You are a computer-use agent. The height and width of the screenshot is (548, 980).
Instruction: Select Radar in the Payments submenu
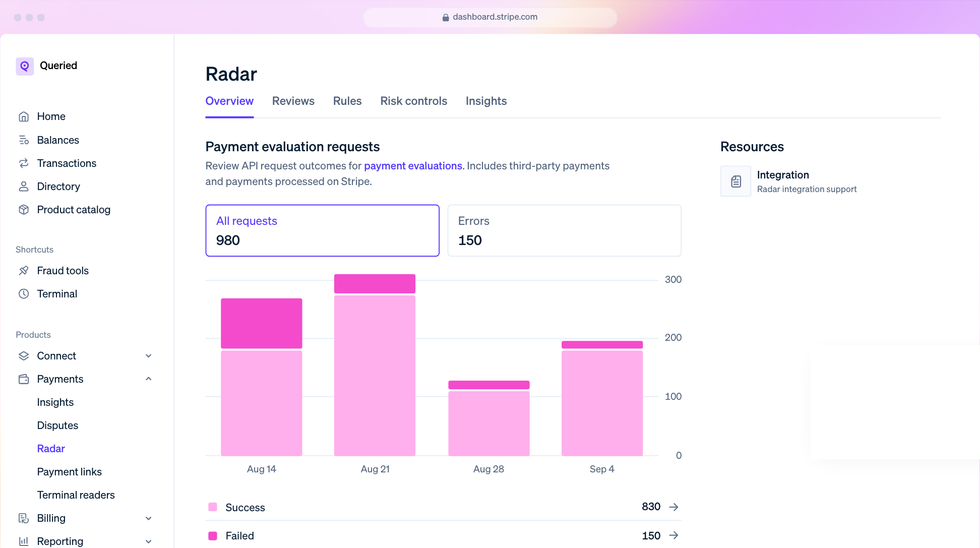click(51, 449)
